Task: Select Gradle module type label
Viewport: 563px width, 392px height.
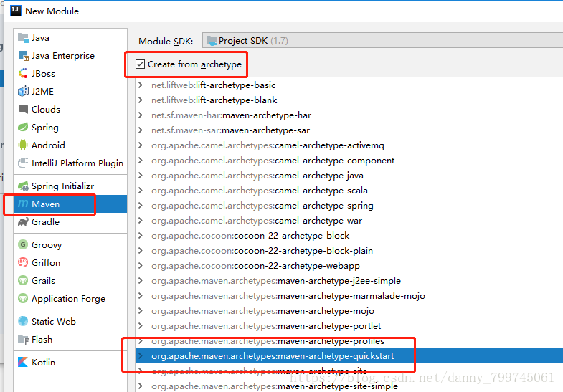Action: coord(45,222)
